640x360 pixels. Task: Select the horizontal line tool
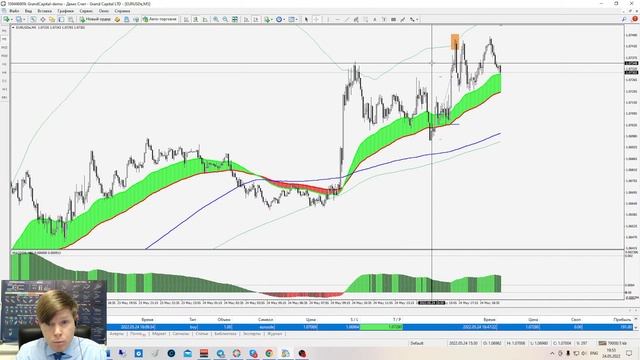pos(338,19)
